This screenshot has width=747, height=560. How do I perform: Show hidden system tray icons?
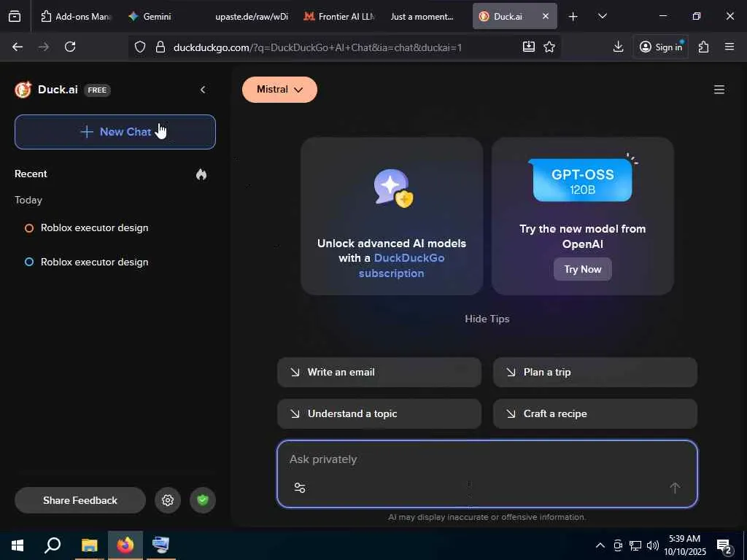click(x=600, y=545)
